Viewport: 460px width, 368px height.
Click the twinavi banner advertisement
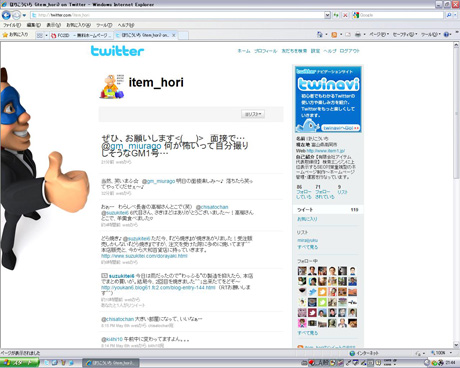[x=328, y=99]
